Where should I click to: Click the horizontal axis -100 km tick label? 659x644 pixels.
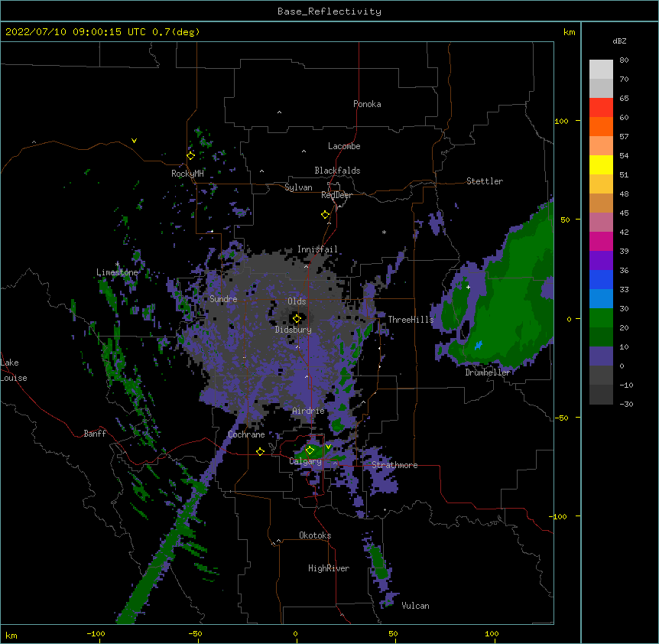coord(96,633)
